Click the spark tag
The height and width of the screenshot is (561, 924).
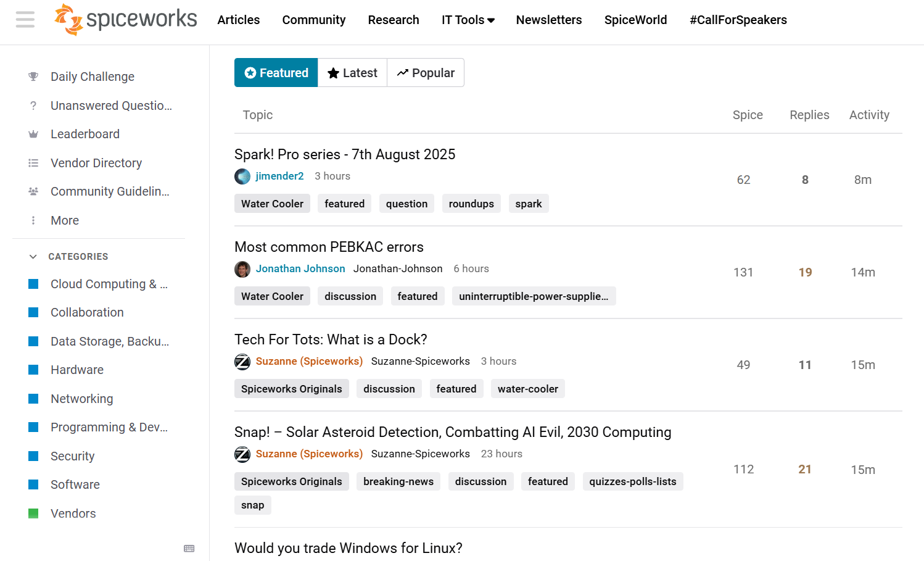pyautogui.click(x=529, y=204)
